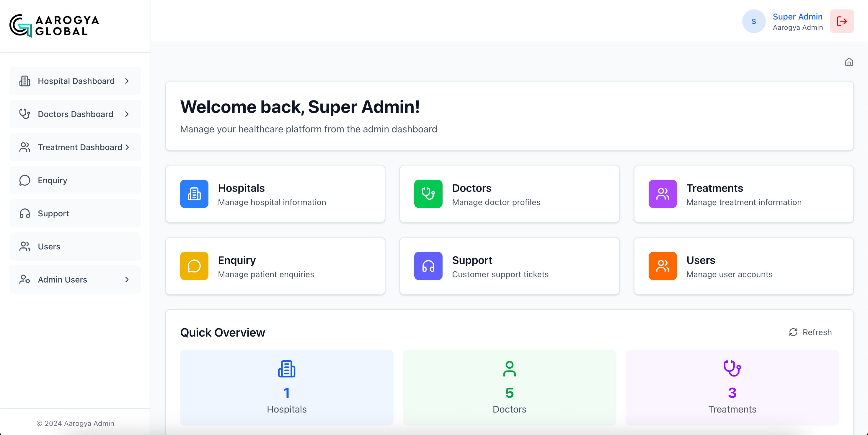Click 'Manage user accounts' text
Image resolution: width=868 pixels, height=435 pixels.
point(730,274)
